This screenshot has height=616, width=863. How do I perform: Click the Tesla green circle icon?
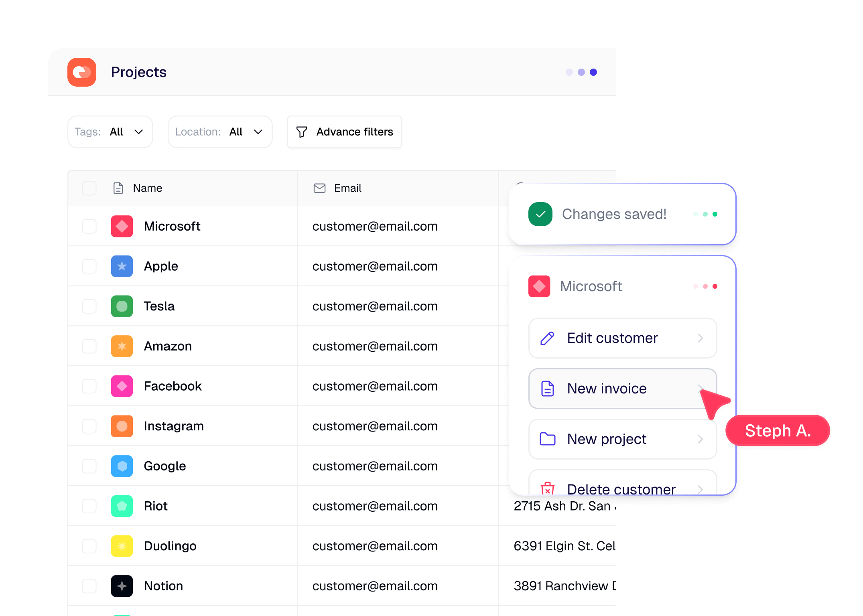122,306
